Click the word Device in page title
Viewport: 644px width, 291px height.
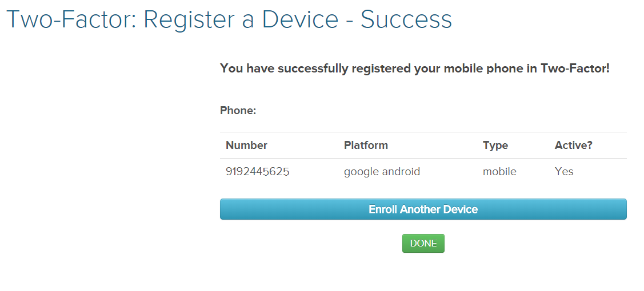(x=301, y=20)
